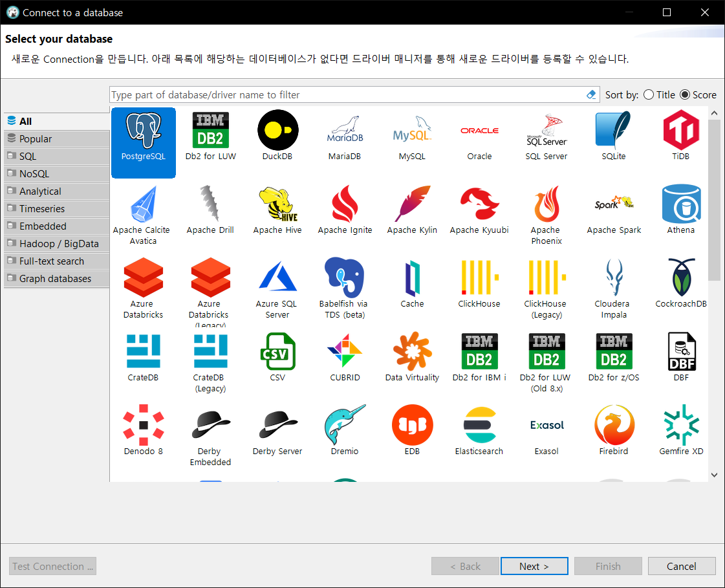This screenshot has height=588, width=725.
Task: Select the Apache Hive icon
Action: click(x=277, y=204)
